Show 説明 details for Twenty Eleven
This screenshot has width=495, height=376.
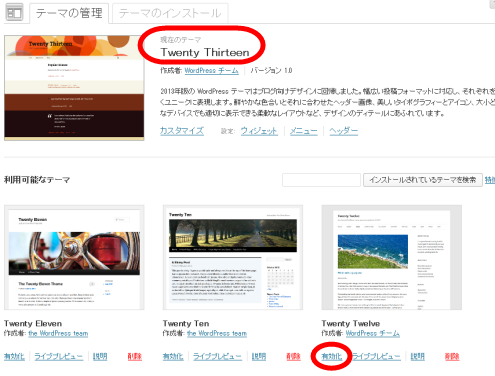click(100, 356)
